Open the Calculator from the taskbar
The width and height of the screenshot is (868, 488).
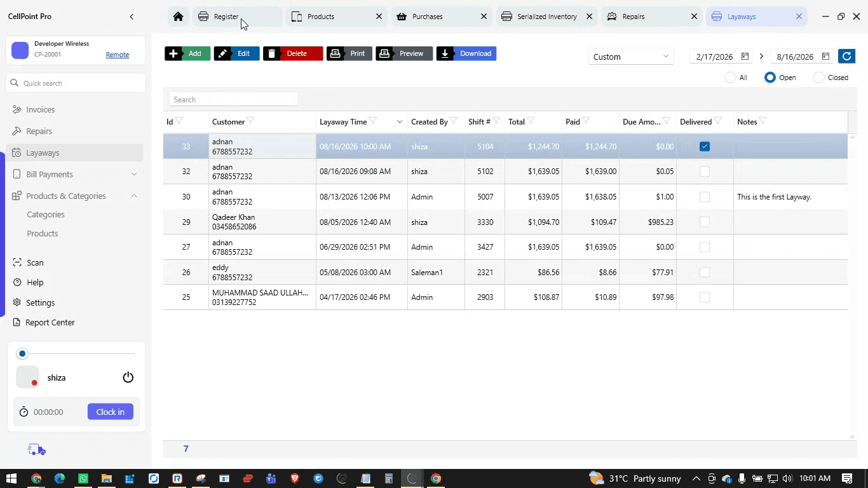389,478
